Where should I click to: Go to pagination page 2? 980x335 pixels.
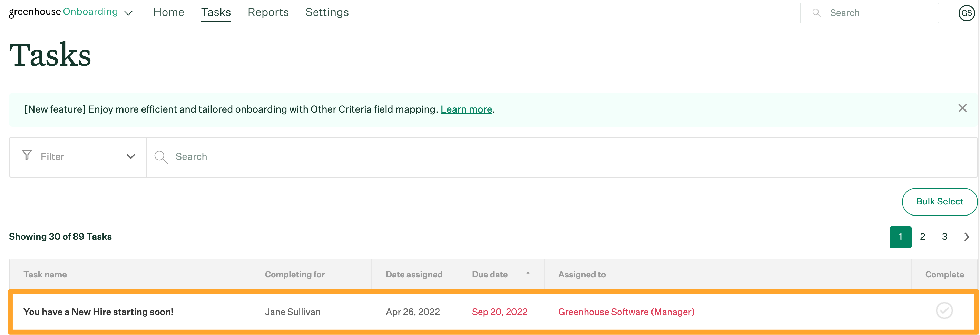coord(922,237)
